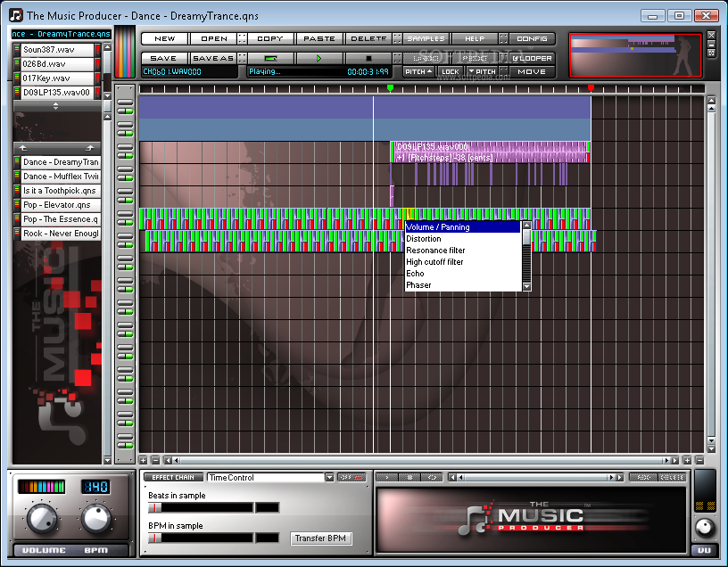Image resolution: width=728 pixels, height=567 pixels.
Task: Toggle the red marker beside D09LP135.wav00 in sample list
Action: coord(97,93)
